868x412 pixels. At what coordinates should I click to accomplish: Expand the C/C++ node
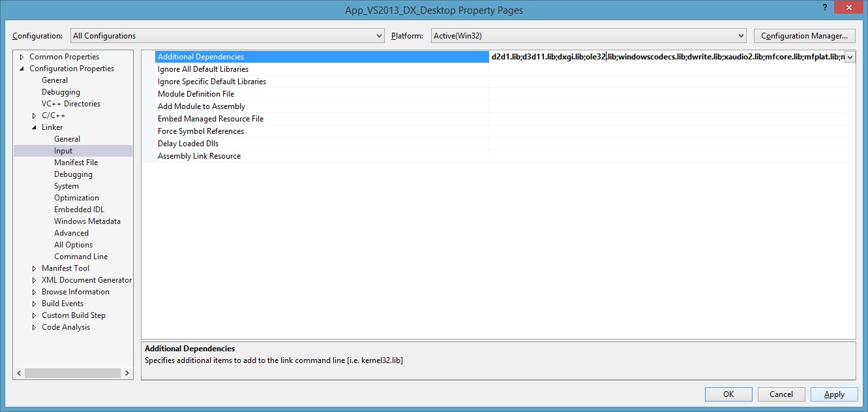click(x=34, y=116)
